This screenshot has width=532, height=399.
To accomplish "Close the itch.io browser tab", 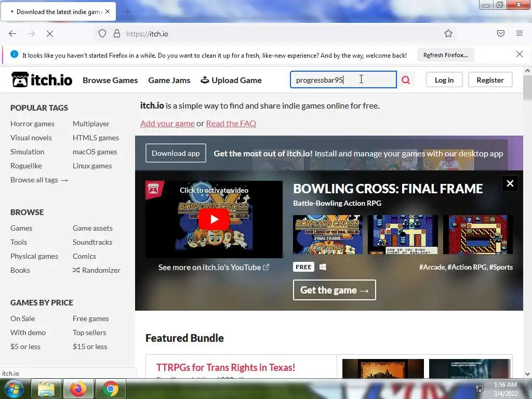I will coord(108,11).
